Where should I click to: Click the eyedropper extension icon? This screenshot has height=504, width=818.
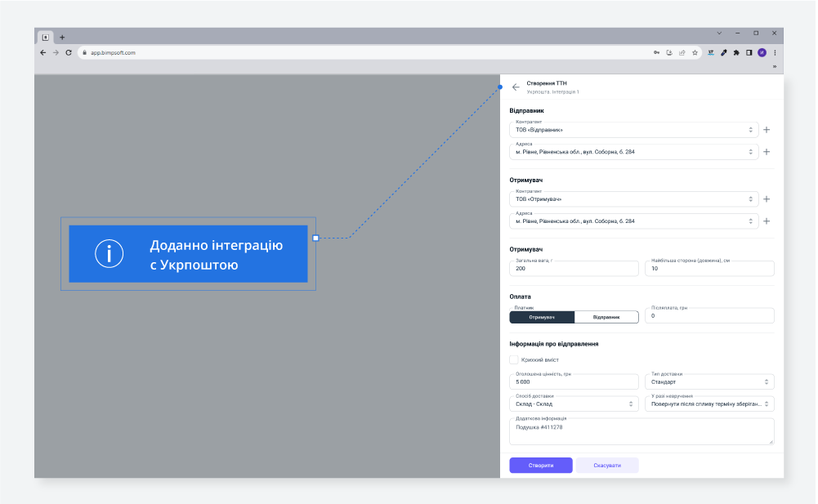(x=724, y=52)
